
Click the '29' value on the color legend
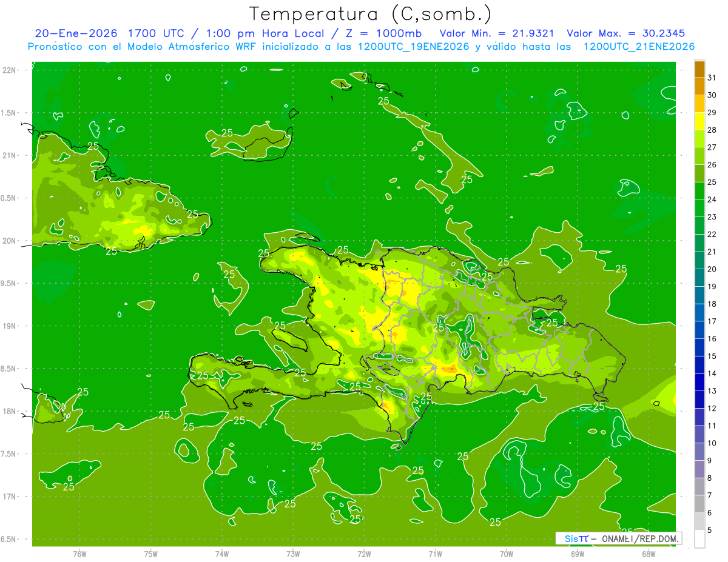tap(712, 113)
